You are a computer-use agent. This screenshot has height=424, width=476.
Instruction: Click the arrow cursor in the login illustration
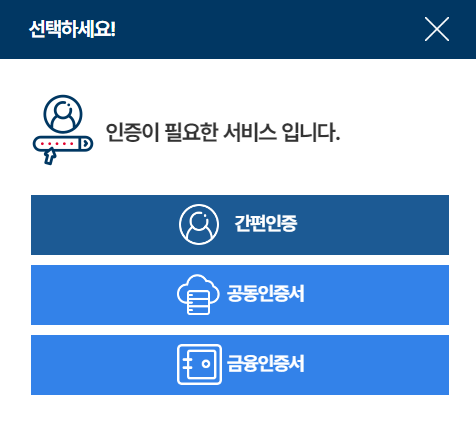[50, 157]
